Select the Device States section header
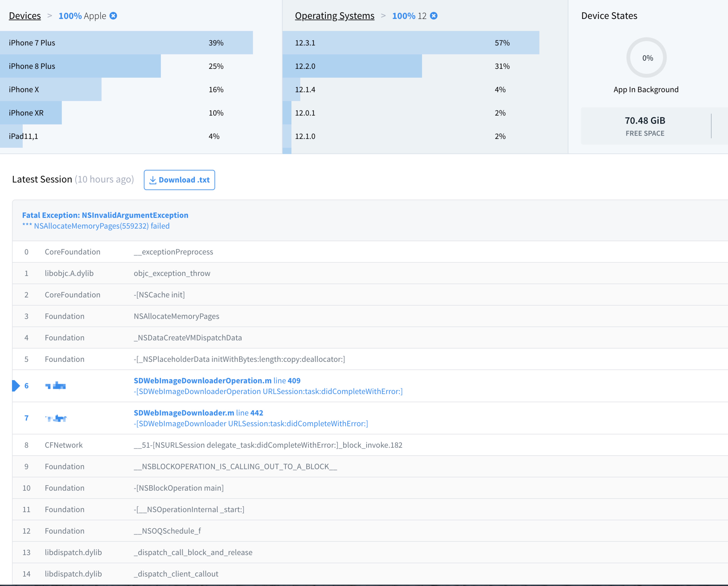The width and height of the screenshot is (728, 586). [609, 15]
